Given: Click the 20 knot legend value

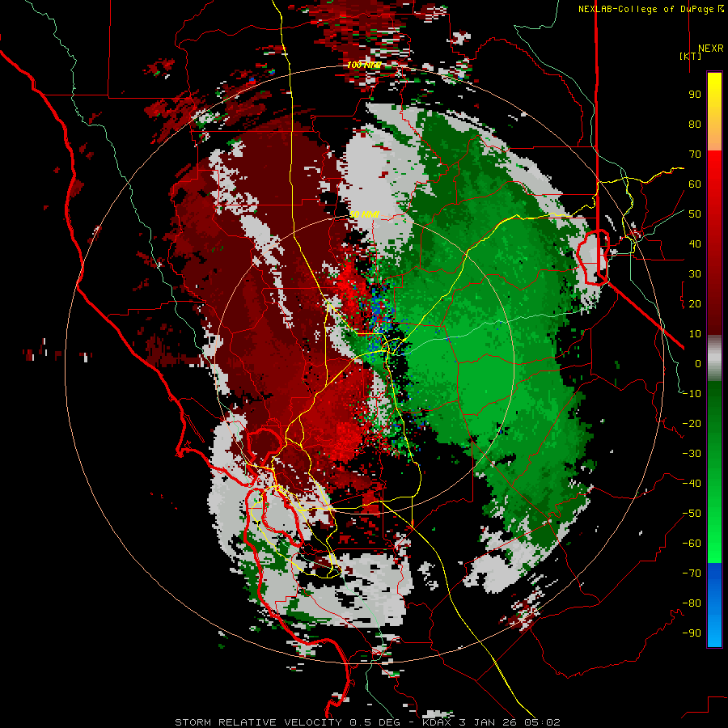Looking at the screenshot, I should [x=695, y=304].
